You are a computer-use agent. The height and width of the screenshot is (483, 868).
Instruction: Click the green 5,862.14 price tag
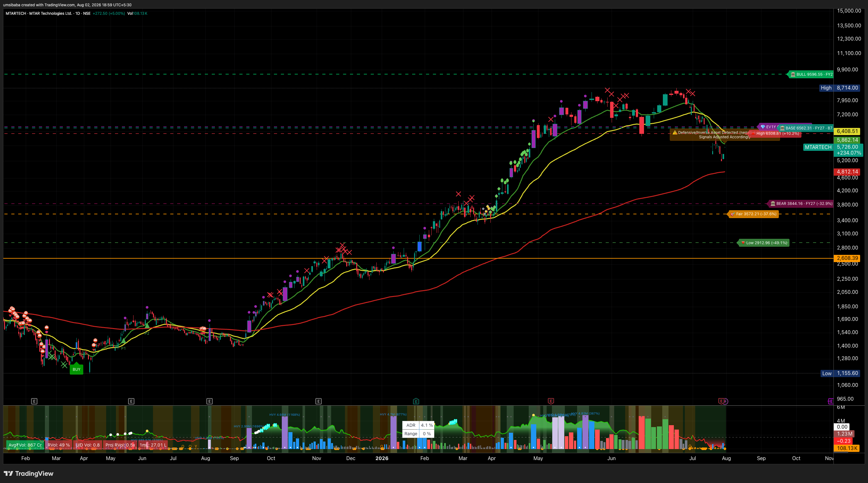point(847,140)
